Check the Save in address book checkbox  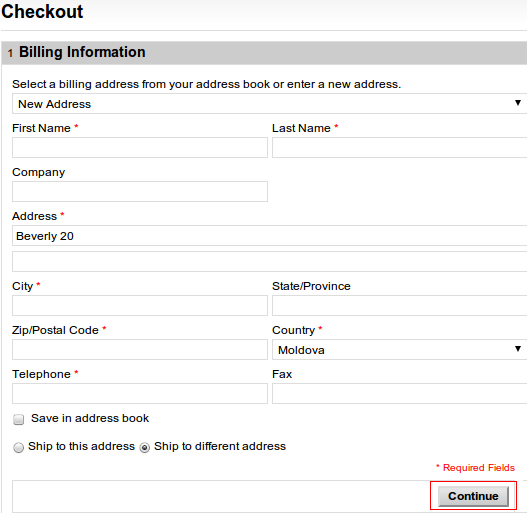pyautogui.click(x=18, y=419)
